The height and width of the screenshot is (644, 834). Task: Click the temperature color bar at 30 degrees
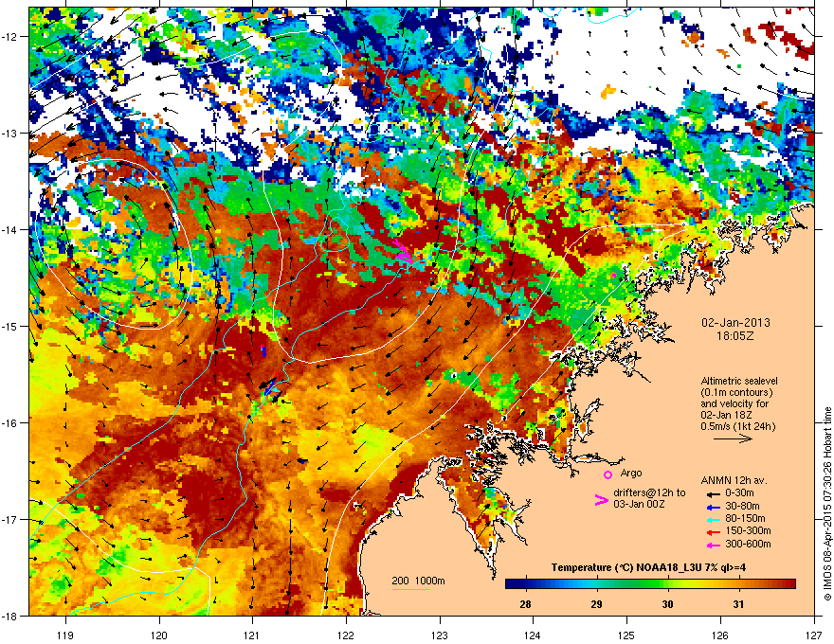(667, 583)
